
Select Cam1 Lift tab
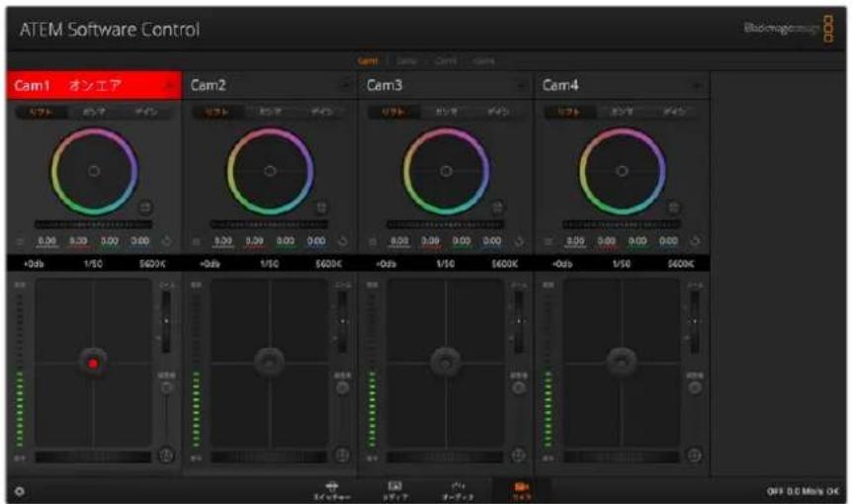(x=42, y=112)
